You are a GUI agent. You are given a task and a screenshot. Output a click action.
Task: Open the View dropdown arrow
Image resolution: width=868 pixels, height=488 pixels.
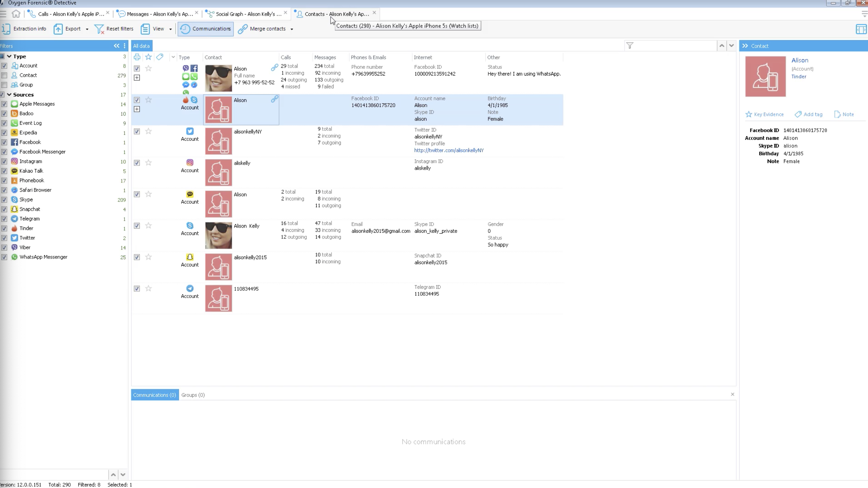click(x=171, y=29)
